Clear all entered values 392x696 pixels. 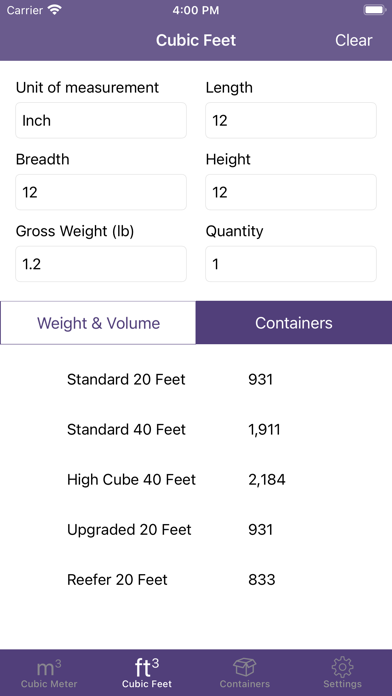(353, 40)
